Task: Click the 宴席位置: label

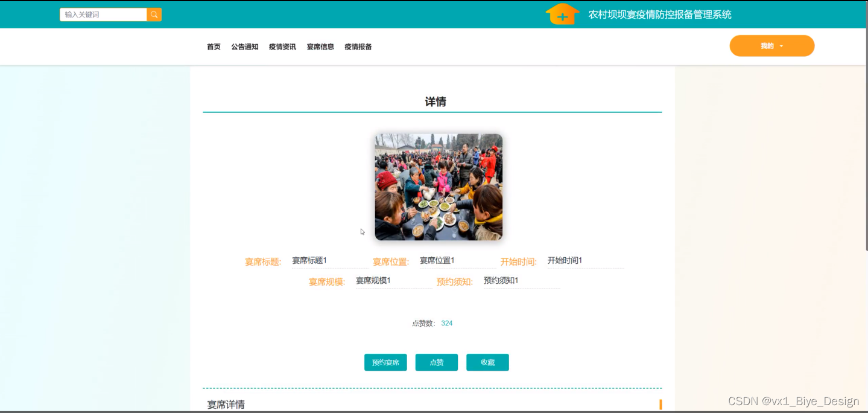Action: [x=391, y=262]
